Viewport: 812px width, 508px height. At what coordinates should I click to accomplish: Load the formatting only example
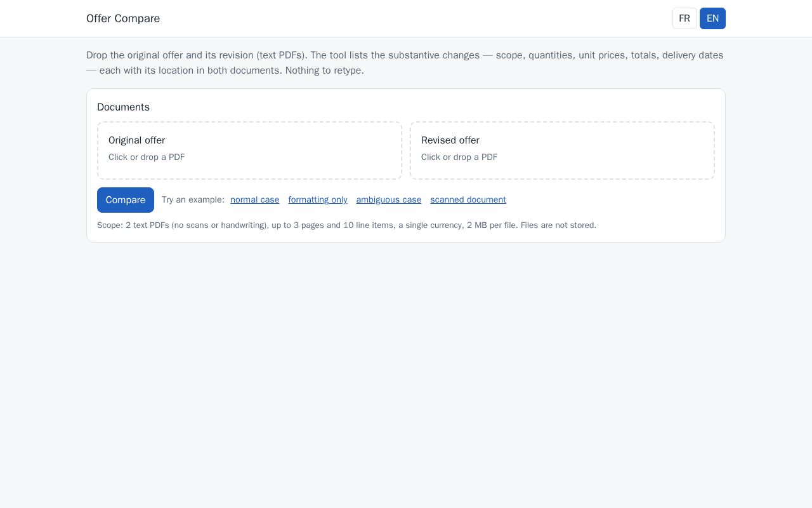point(318,199)
